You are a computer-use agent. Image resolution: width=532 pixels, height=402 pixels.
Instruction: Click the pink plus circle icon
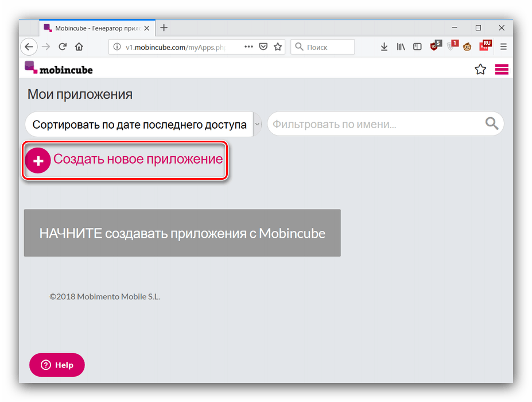point(38,160)
